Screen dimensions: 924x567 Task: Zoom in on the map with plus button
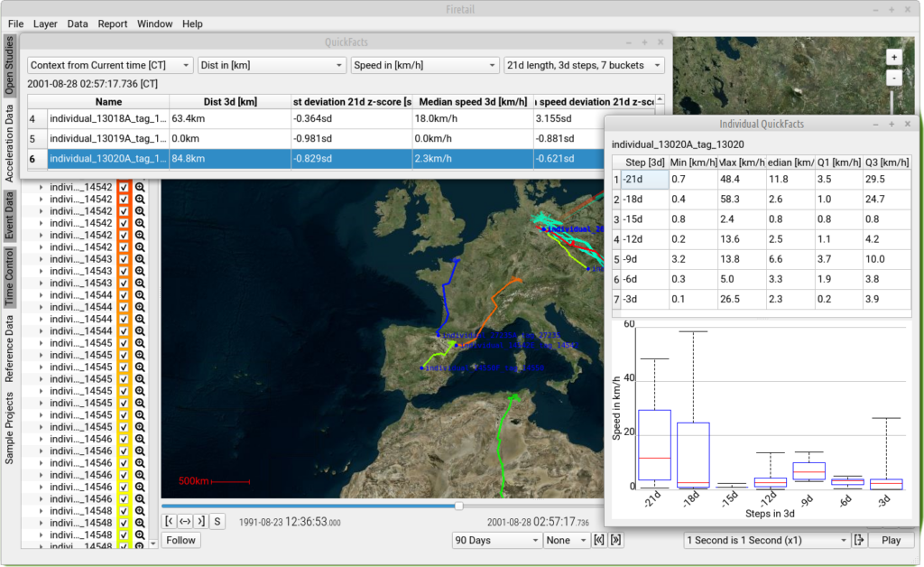[894, 57]
